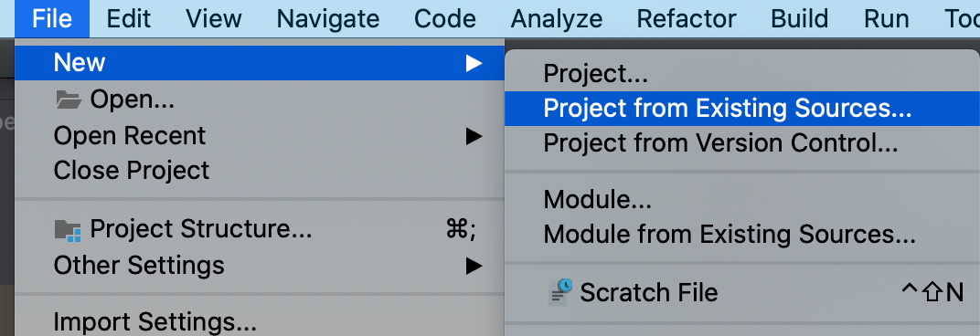
Task: Open the Build menu
Action: coord(801,19)
